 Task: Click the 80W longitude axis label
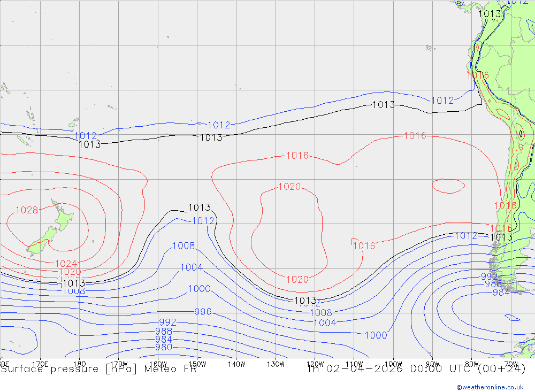point(472,364)
